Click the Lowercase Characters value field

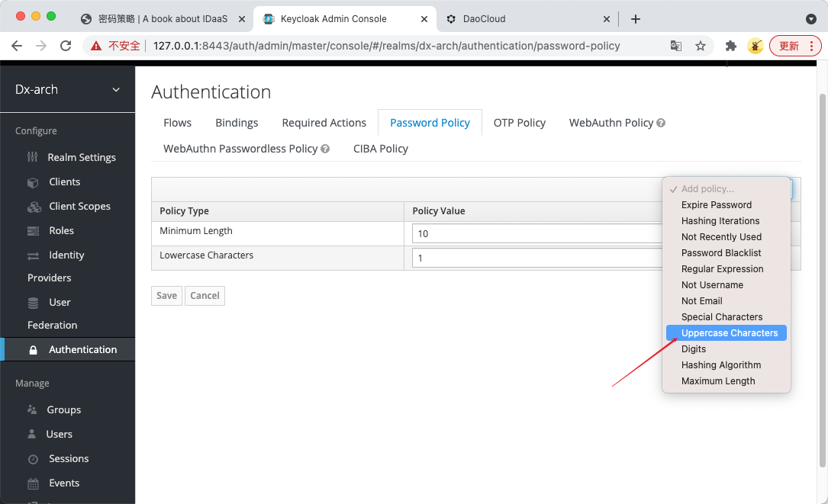point(537,258)
